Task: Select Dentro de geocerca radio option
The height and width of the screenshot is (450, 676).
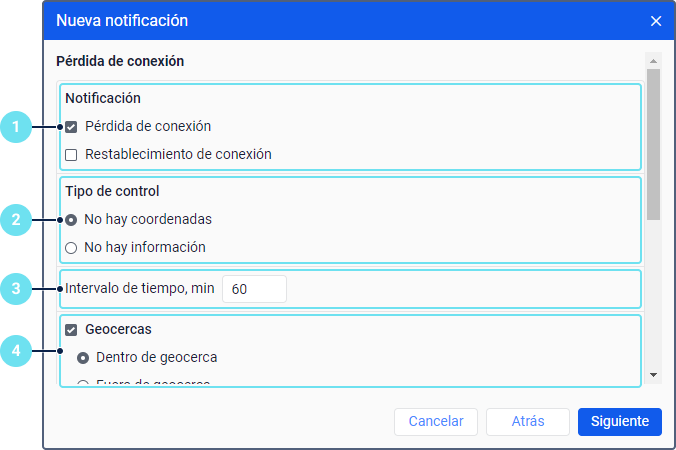Action: (83, 357)
